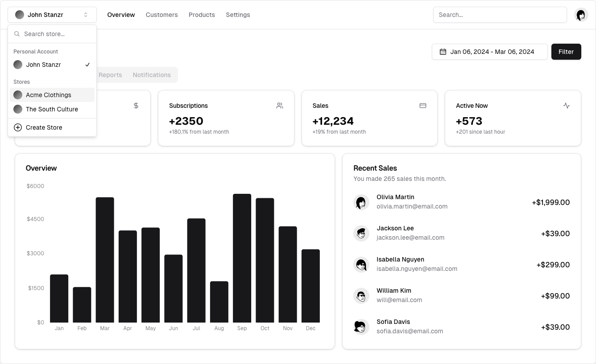Click the plus icon next to Create Store
This screenshot has height=364, width=596.
coord(17,127)
